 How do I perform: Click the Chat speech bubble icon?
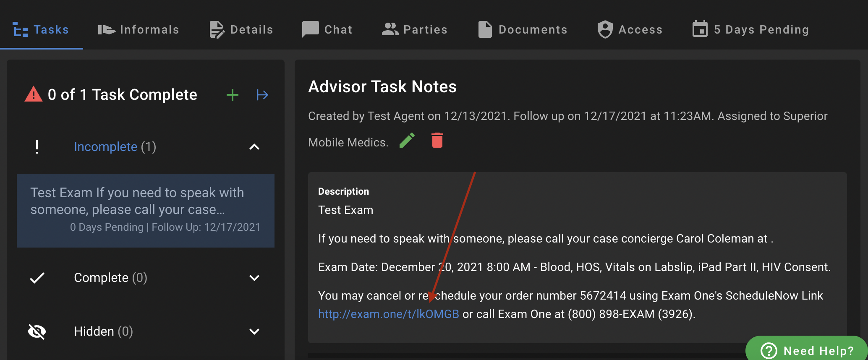pos(310,29)
